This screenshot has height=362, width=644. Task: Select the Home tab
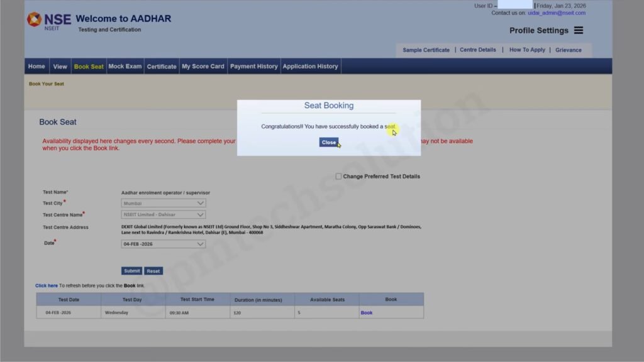[x=36, y=65]
